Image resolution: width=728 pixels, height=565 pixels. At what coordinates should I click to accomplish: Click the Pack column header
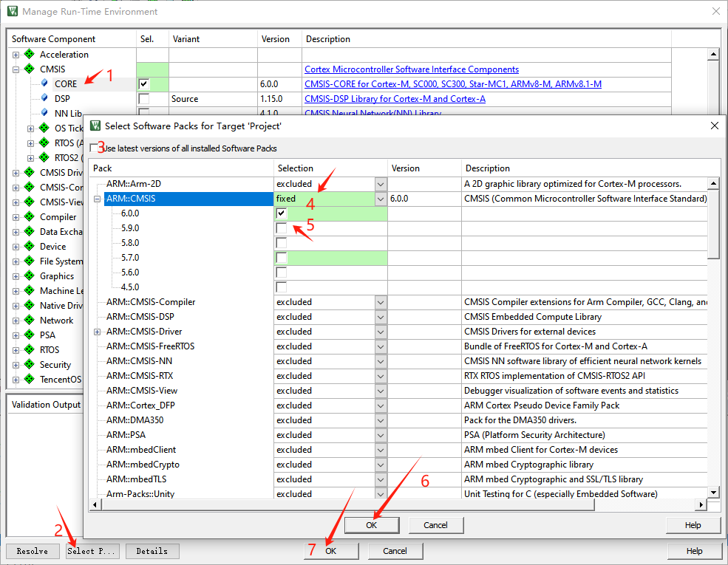[182, 168]
